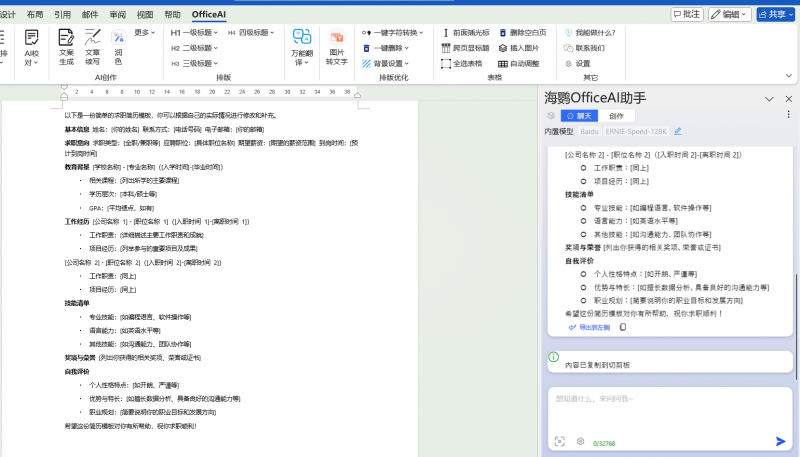The height and width of the screenshot is (457, 800).
Task: Click the gear icon below the chat input
Action: tap(580, 441)
